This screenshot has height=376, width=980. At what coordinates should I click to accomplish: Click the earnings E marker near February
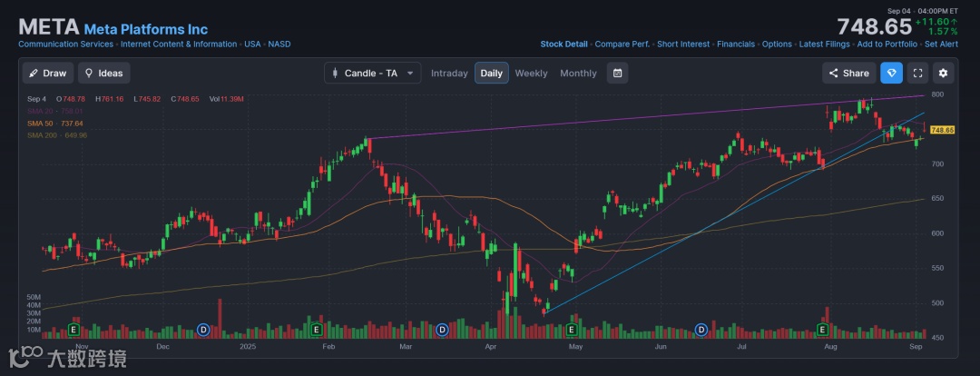(x=317, y=329)
